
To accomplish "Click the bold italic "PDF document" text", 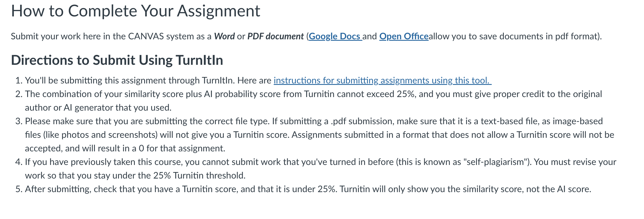I will point(276,36).
